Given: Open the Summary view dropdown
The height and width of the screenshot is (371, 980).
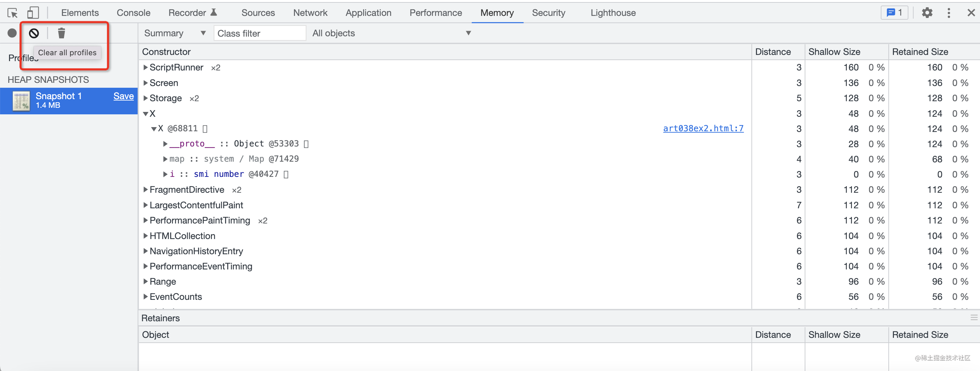Looking at the screenshot, I should (174, 33).
